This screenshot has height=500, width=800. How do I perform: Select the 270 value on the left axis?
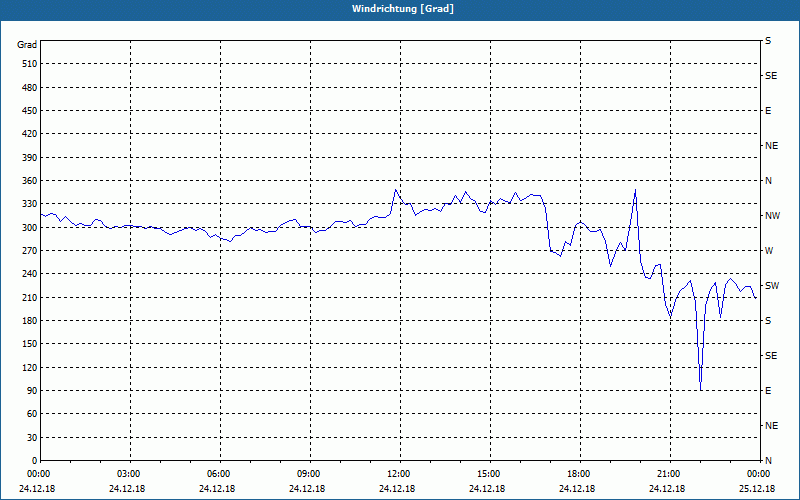(30, 251)
